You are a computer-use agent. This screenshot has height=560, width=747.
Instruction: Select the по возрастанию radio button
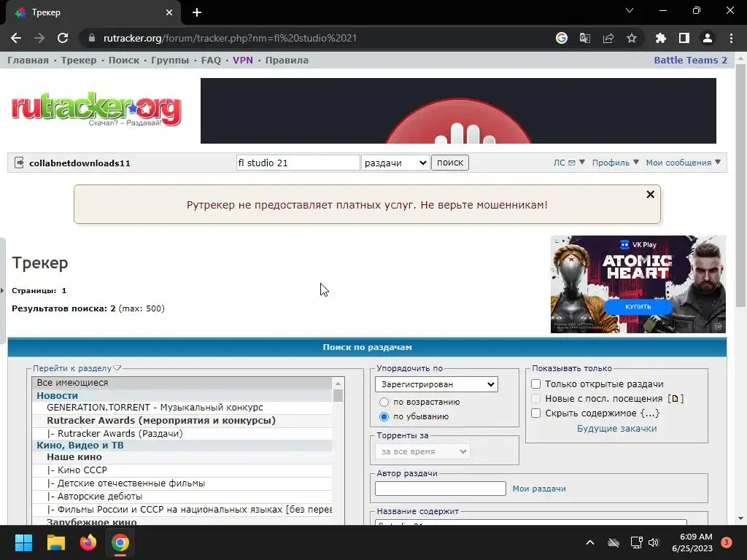384,402
